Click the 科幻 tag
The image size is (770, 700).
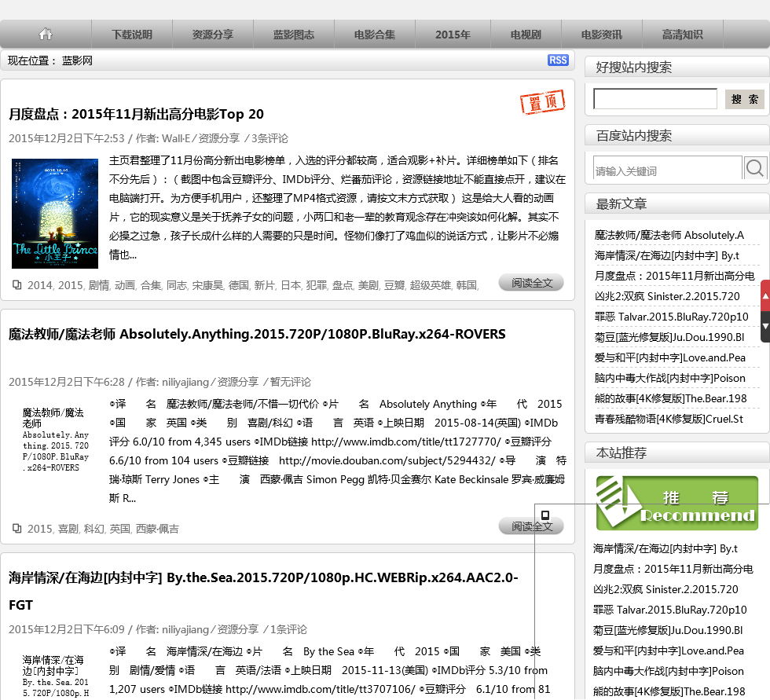click(x=93, y=529)
